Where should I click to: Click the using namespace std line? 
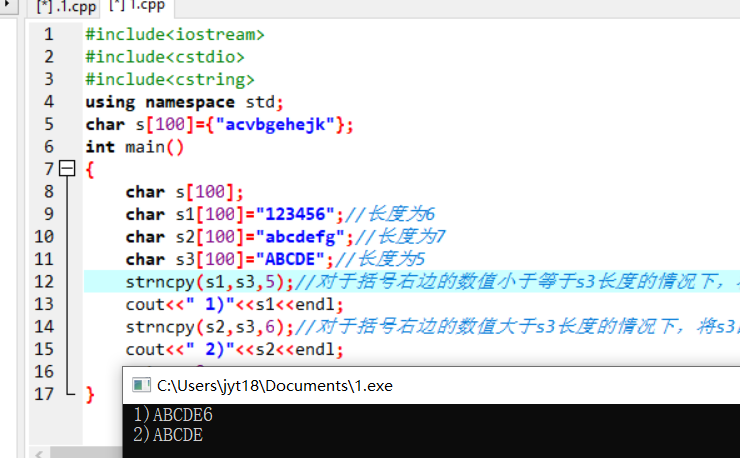pos(184,102)
